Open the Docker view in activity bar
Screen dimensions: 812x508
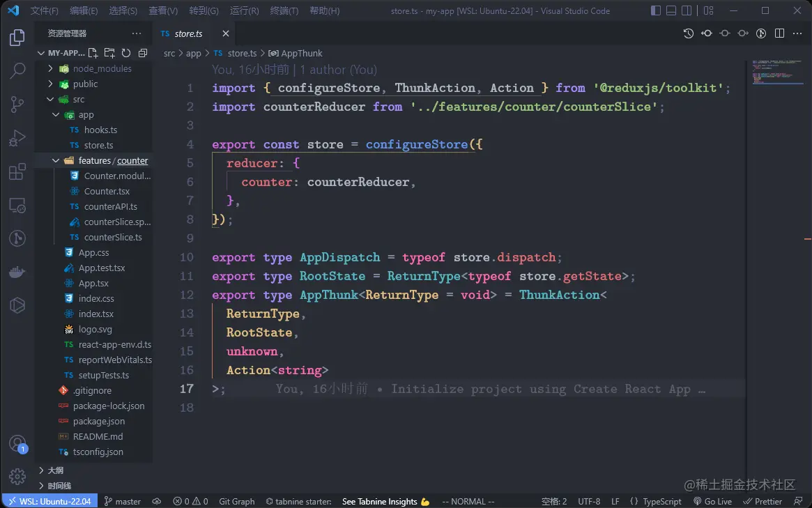click(17, 272)
